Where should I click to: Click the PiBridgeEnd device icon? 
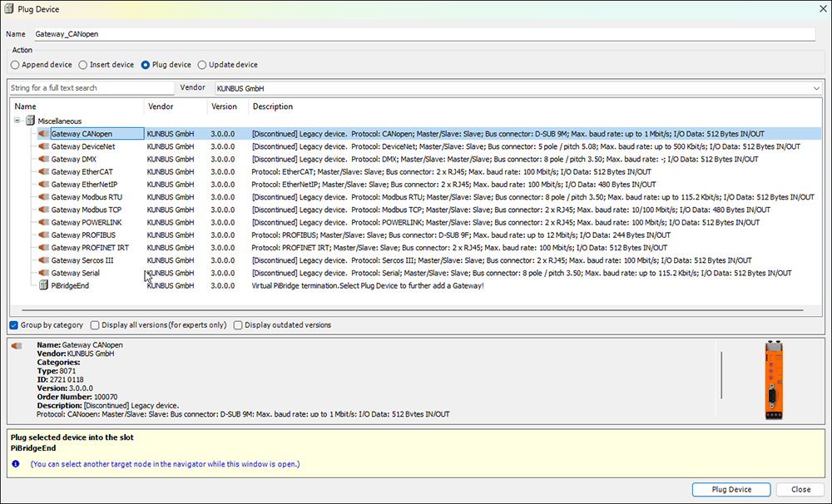(43, 285)
